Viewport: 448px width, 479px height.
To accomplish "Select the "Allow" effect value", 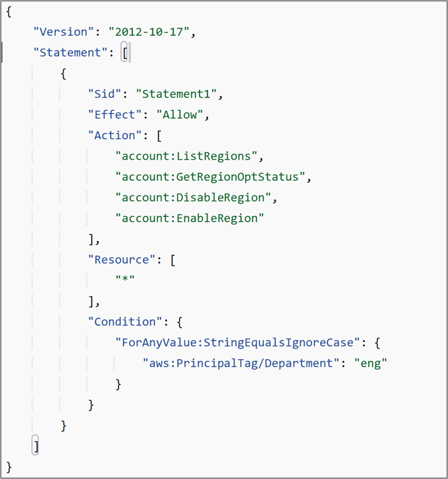I will pos(180,115).
